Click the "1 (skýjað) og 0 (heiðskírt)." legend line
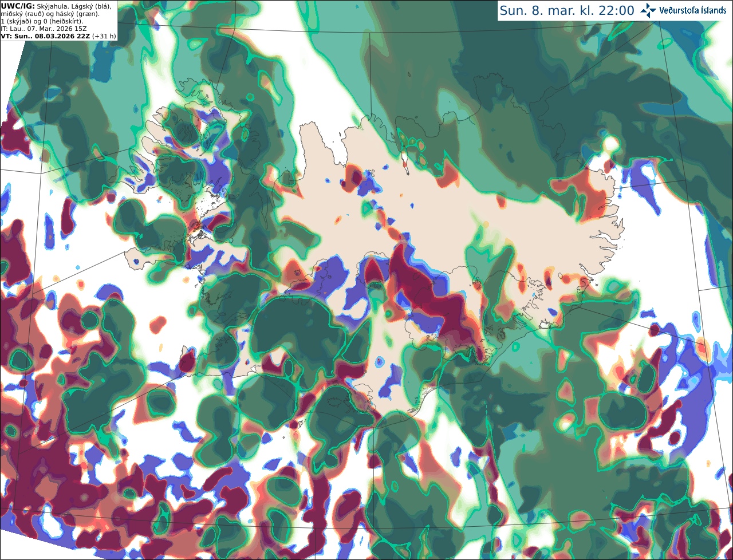 (x=42, y=21)
